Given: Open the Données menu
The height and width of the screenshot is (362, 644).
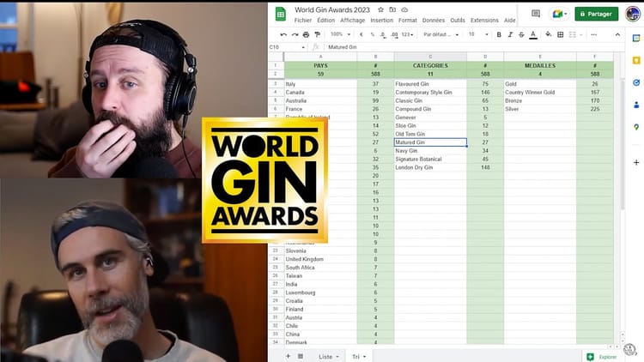Looking at the screenshot, I should 434,20.
